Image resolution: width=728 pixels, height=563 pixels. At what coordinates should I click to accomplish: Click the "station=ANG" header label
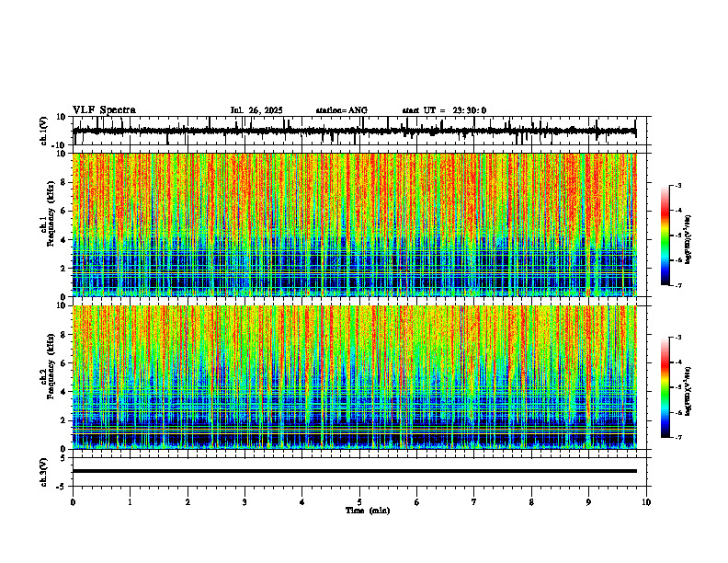341,110
